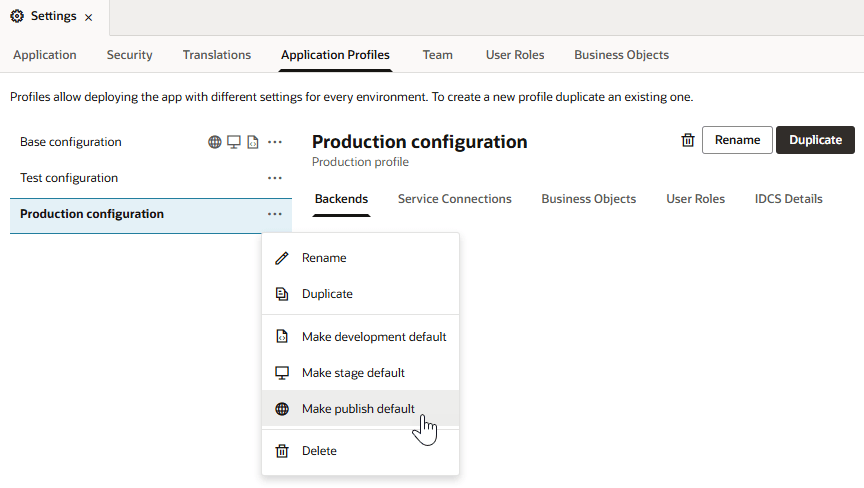Click the Production profile description text

point(360,162)
